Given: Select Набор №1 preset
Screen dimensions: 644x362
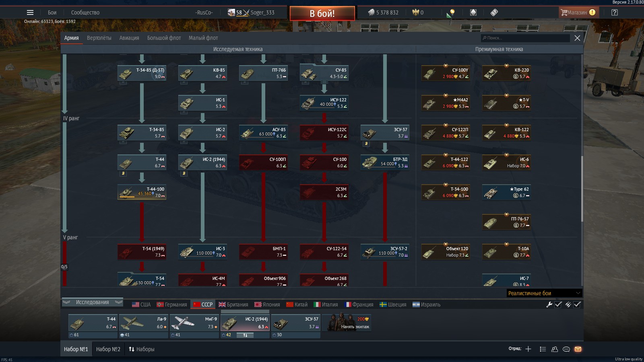Looking at the screenshot, I should click(76, 349).
